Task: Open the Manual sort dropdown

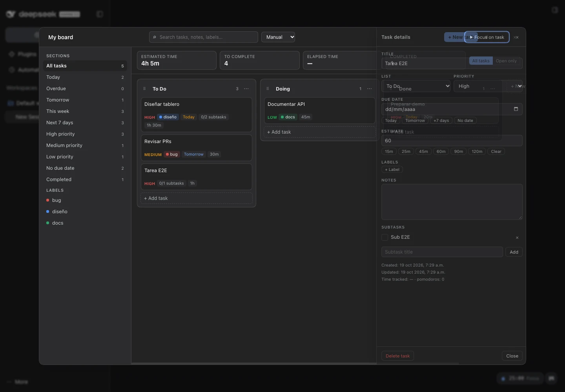Action: tap(278, 37)
